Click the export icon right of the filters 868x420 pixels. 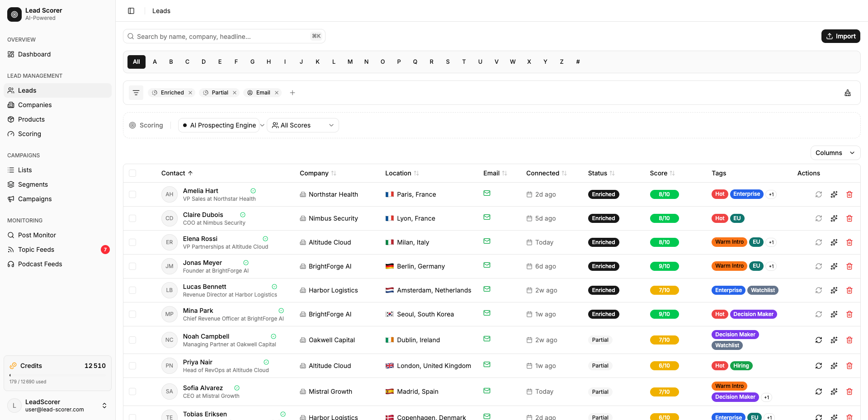[847, 93]
